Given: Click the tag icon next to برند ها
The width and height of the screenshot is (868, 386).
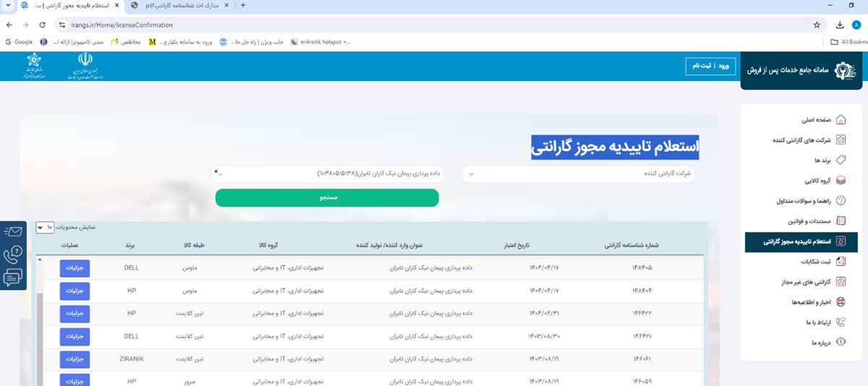Looking at the screenshot, I should pyautogui.click(x=841, y=160).
